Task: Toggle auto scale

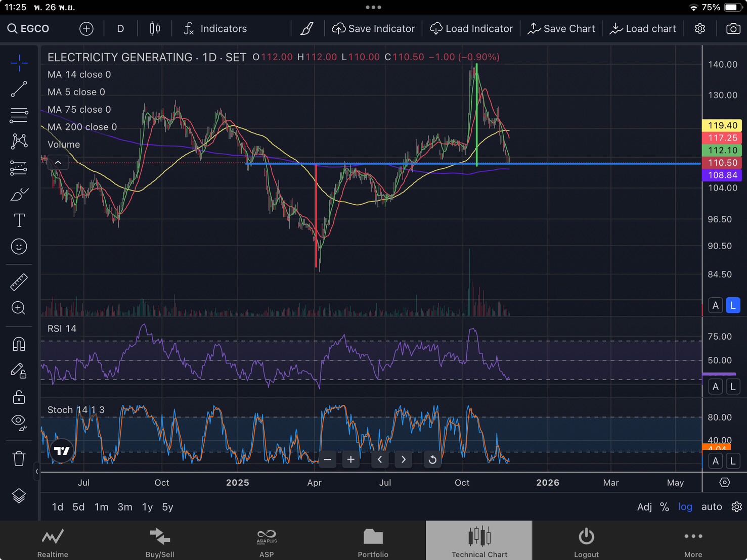Action: pyautogui.click(x=712, y=507)
